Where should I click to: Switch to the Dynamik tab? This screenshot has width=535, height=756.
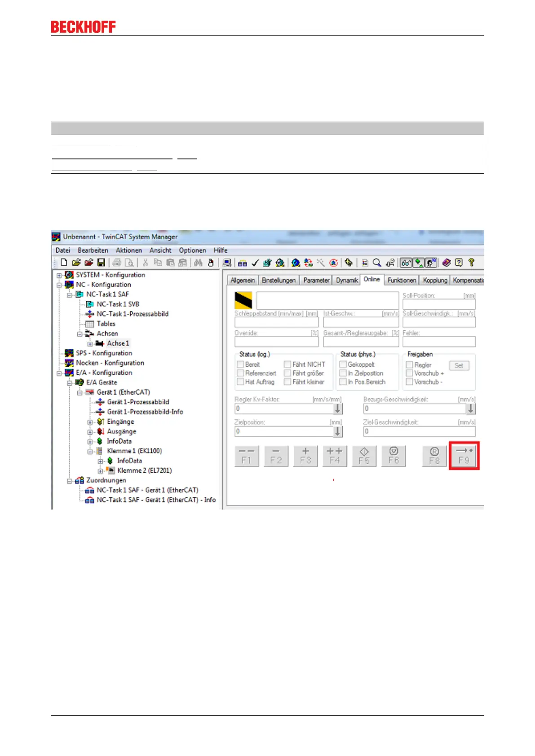[347, 280]
